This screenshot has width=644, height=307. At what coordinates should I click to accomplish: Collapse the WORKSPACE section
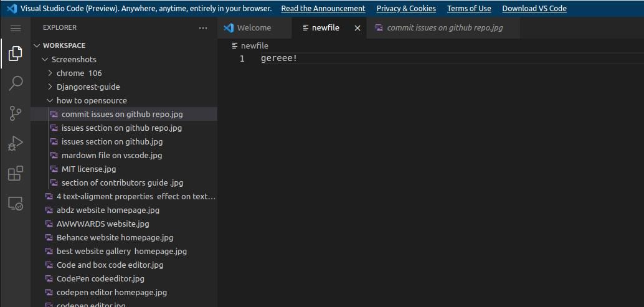37,45
